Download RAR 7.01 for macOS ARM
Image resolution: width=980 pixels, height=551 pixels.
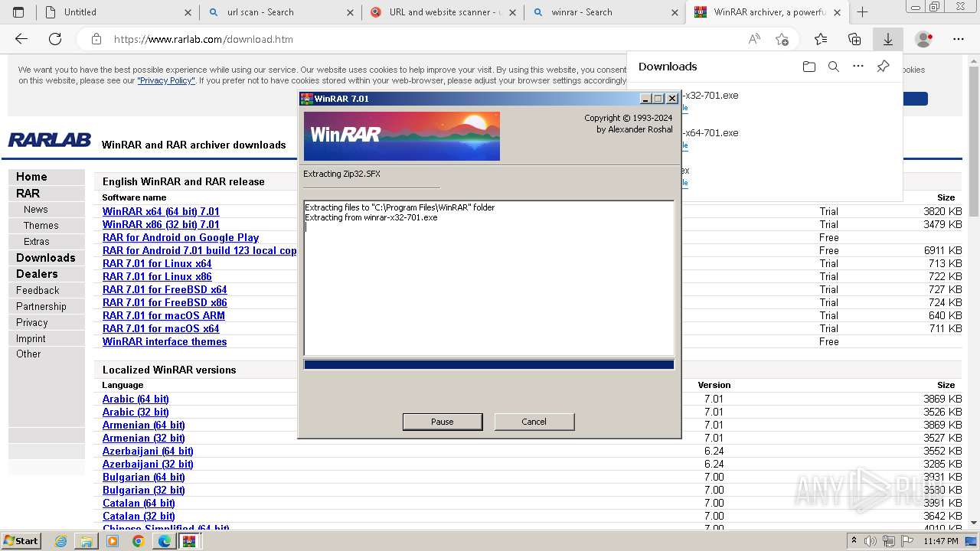click(x=164, y=316)
